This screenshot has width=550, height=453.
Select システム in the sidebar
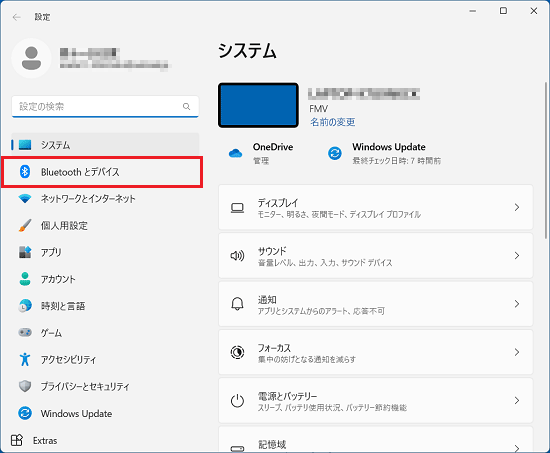point(105,145)
